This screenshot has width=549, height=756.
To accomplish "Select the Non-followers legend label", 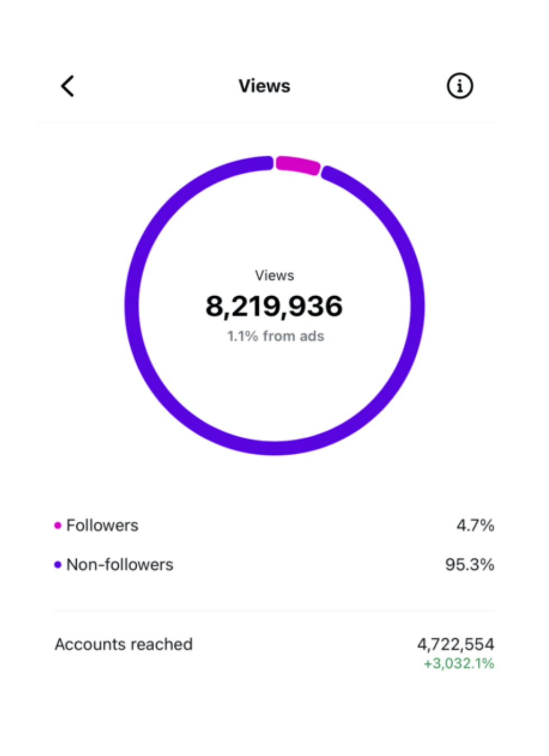I will 120,564.
